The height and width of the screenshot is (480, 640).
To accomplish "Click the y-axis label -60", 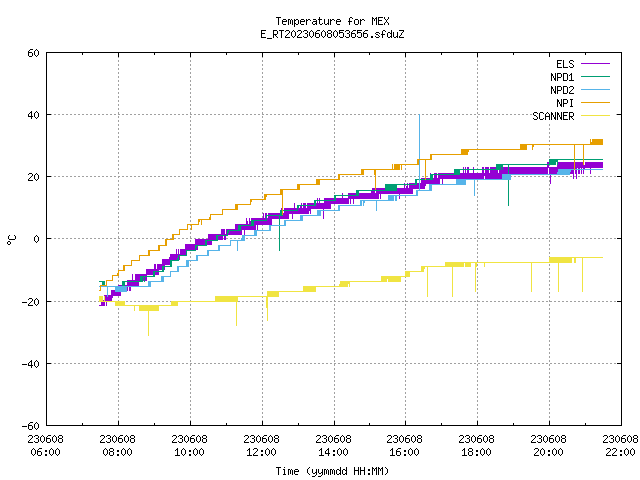I will tap(30, 427).
